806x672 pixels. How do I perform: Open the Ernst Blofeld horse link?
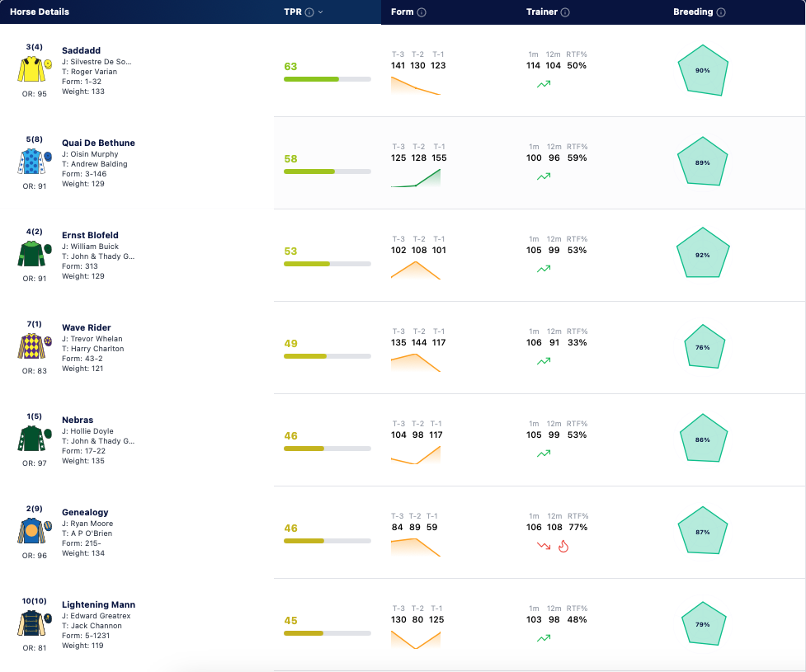point(90,235)
